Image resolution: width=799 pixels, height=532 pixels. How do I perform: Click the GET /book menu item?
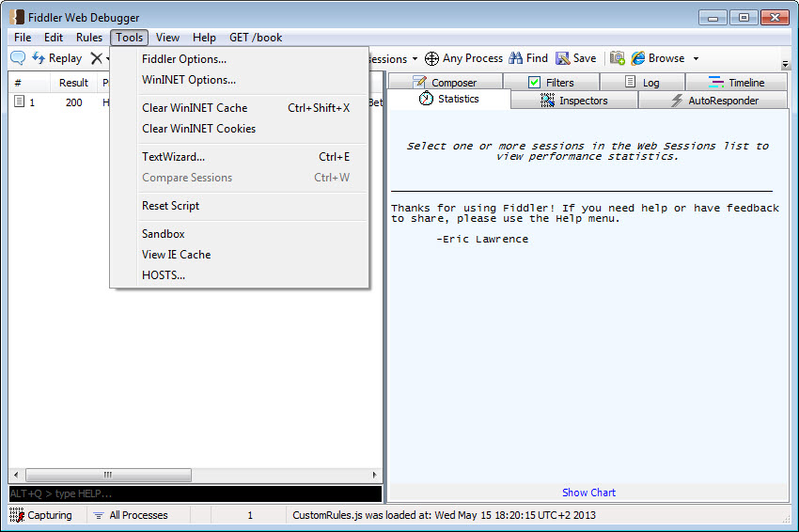[256, 38]
